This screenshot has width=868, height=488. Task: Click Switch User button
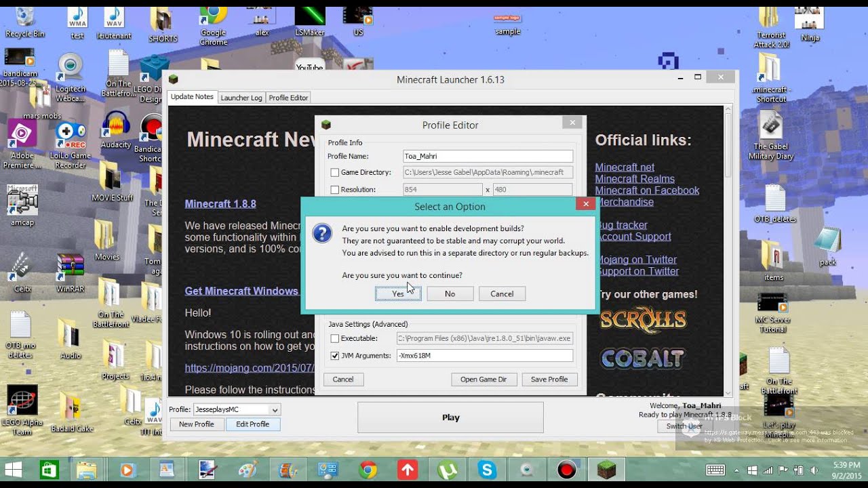pos(684,426)
